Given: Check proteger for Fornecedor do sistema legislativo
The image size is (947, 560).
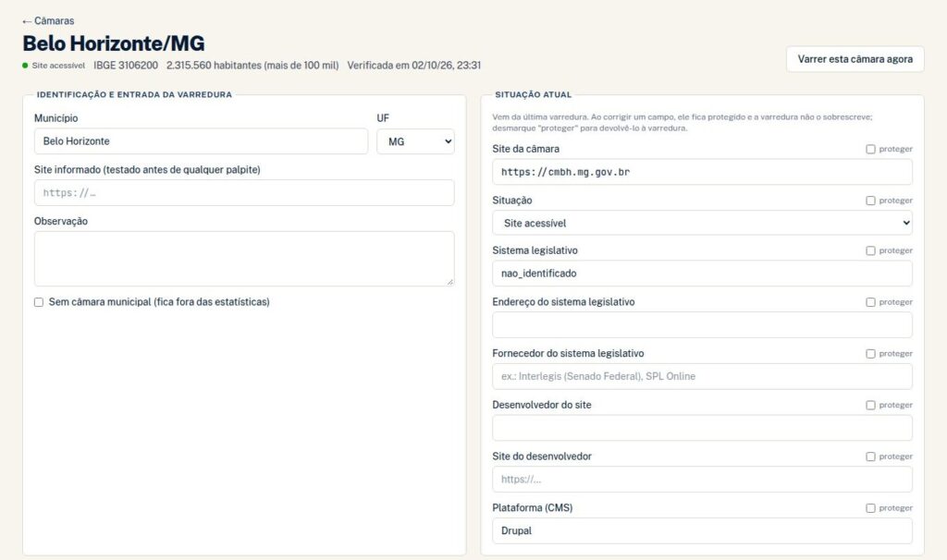Looking at the screenshot, I should pyautogui.click(x=870, y=354).
